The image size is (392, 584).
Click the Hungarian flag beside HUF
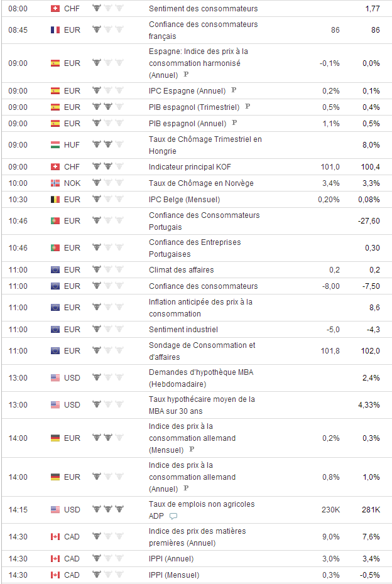click(x=55, y=145)
